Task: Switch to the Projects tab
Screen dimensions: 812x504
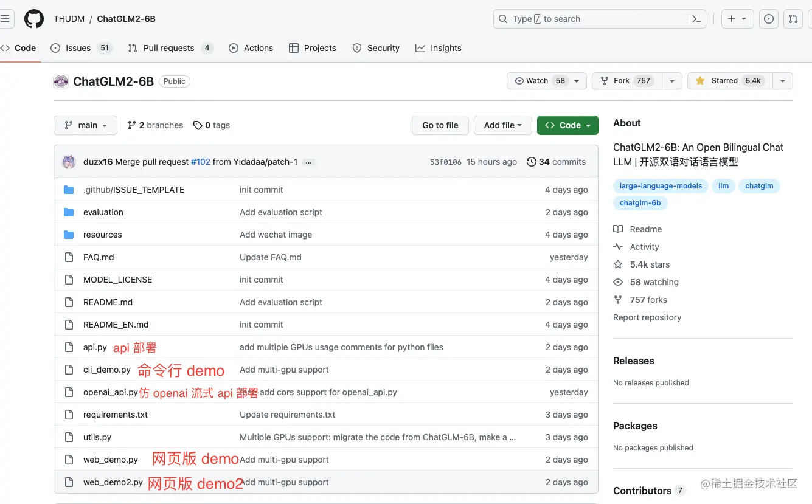Action: (x=313, y=48)
